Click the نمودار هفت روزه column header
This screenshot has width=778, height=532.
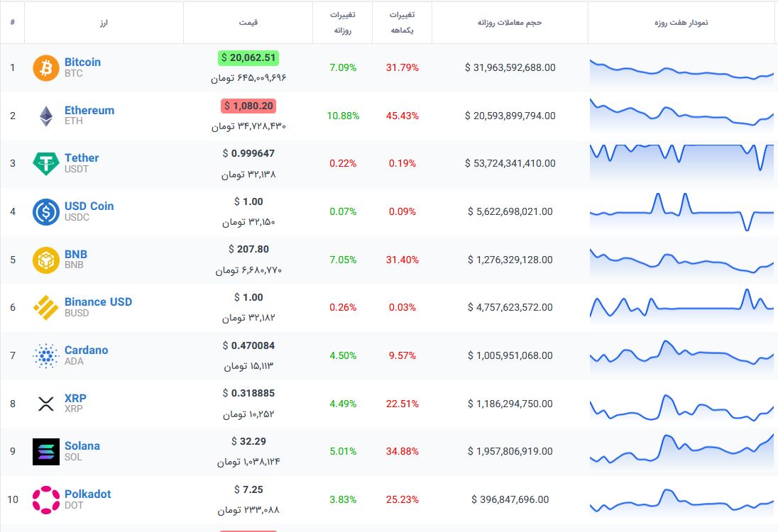point(681,23)
